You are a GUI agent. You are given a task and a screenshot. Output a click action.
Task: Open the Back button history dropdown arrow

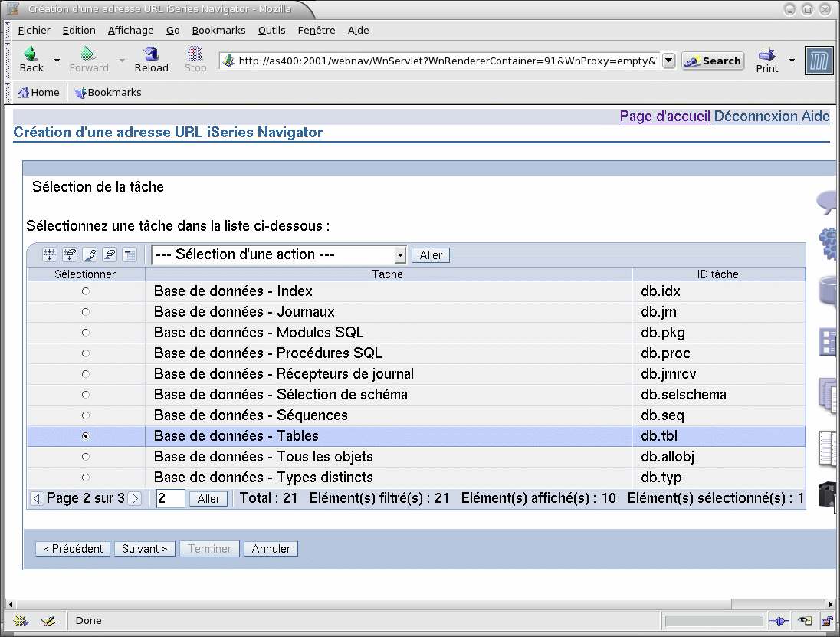(57, 61)
